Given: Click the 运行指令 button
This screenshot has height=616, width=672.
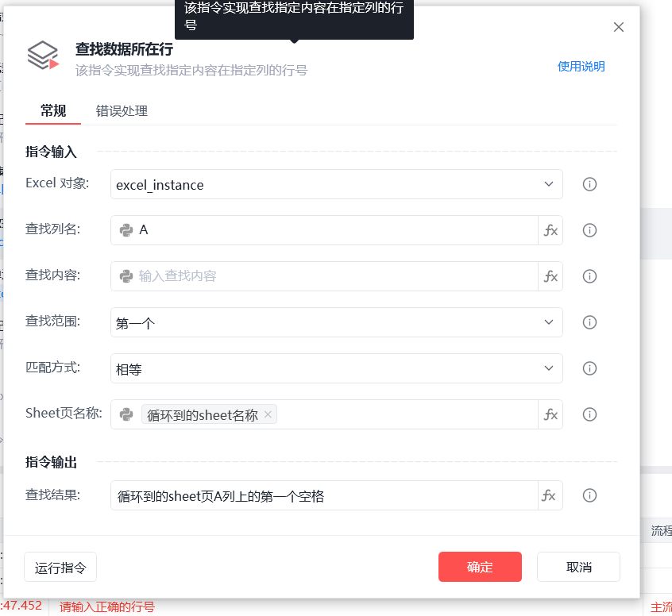Looking at the screenshot, I should (x=60, y=567).
